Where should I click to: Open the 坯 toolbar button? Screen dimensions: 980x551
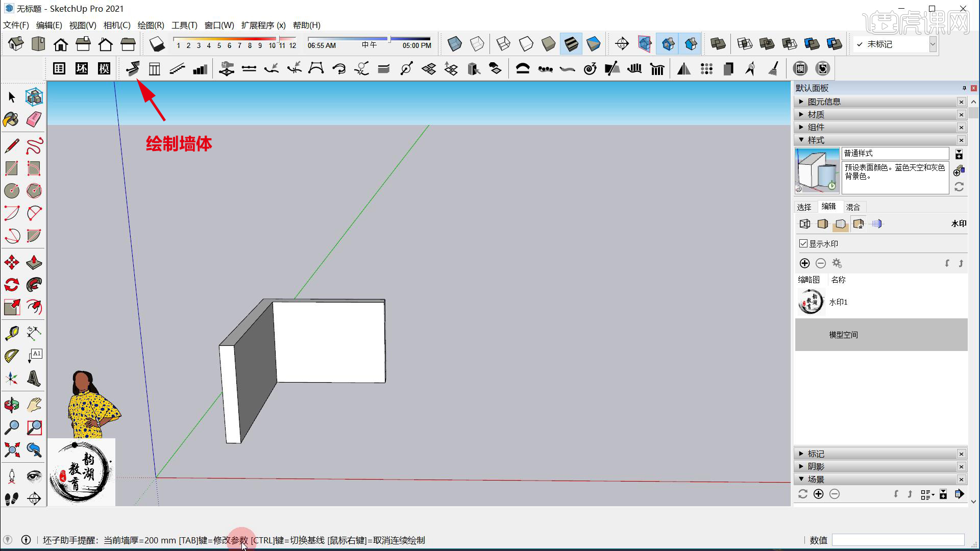(x=82, y=68)
